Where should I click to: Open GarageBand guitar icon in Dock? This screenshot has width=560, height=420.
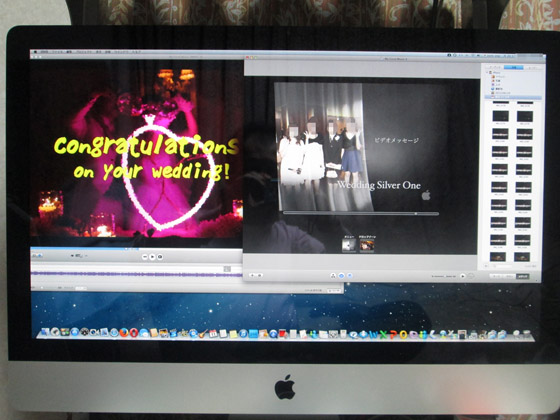point(203,333)
